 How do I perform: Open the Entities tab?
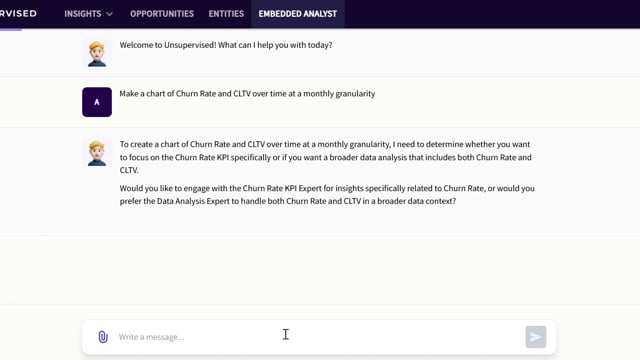click(226, 14)
